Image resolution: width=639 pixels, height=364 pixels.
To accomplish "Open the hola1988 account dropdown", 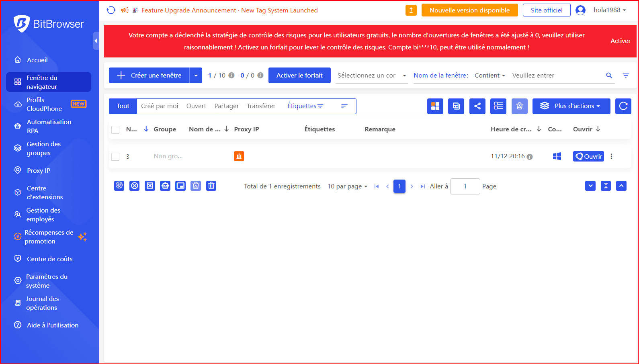I will [609, 10].
